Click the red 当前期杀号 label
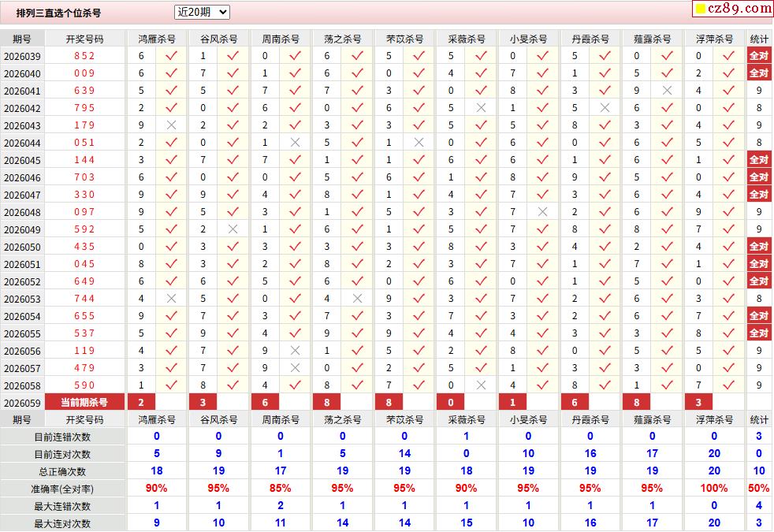Image resolution: width=774 pixels, height=532 pixels. point(84,402)
